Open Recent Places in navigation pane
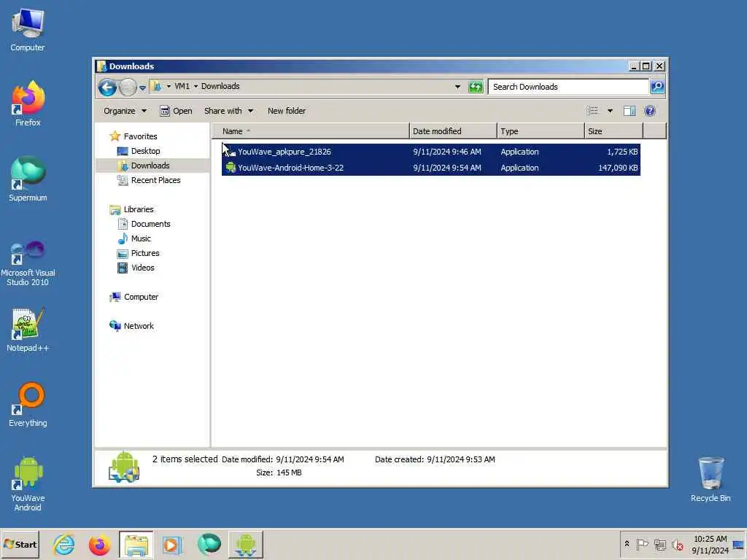This screenshot has height=560, width=747. 155,181
